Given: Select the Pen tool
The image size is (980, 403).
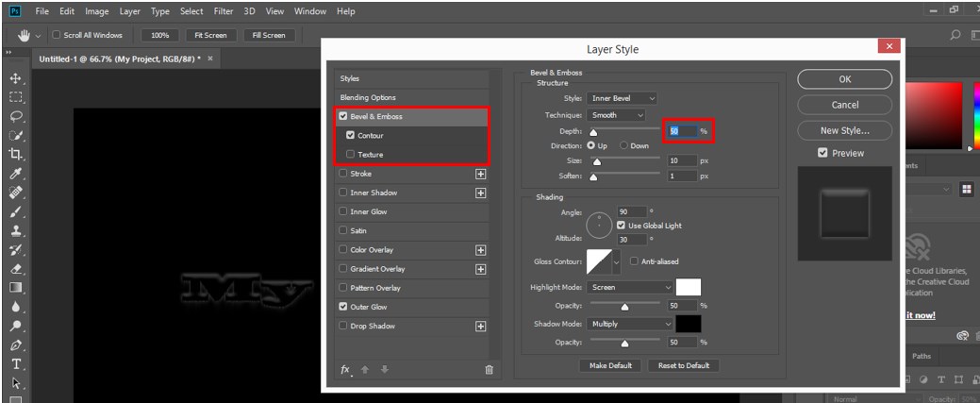Looking at the screenshot, I should (16, 344).
